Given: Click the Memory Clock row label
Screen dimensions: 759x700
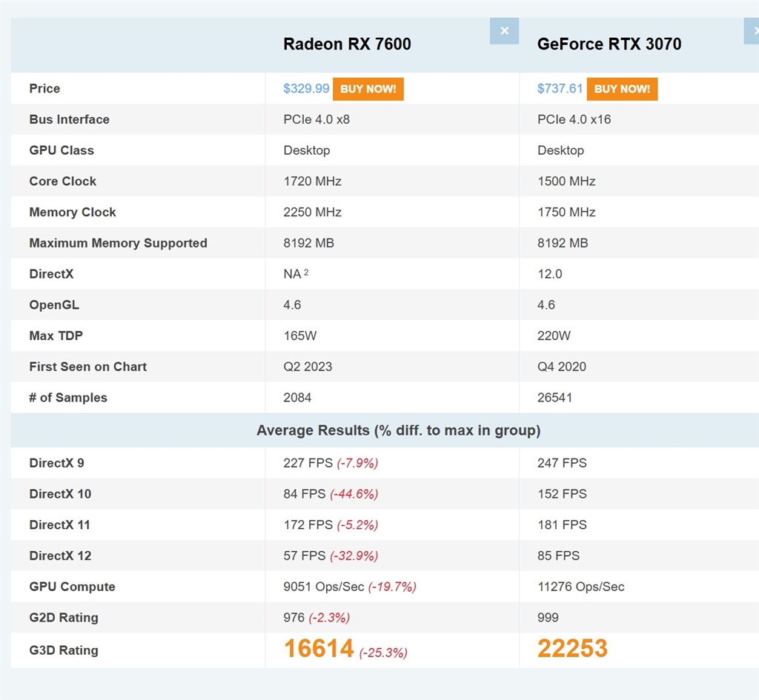Looking at the screenshot, I should [x=73, y=213].
